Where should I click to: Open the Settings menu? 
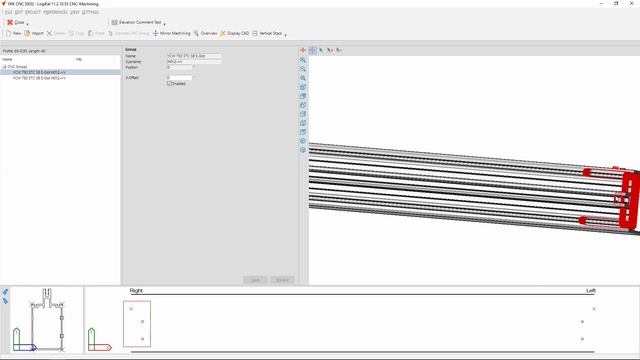[90, 12]
